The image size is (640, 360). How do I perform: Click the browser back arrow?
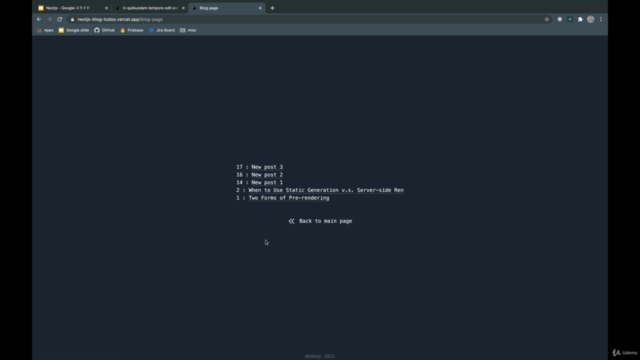[39, 19]
